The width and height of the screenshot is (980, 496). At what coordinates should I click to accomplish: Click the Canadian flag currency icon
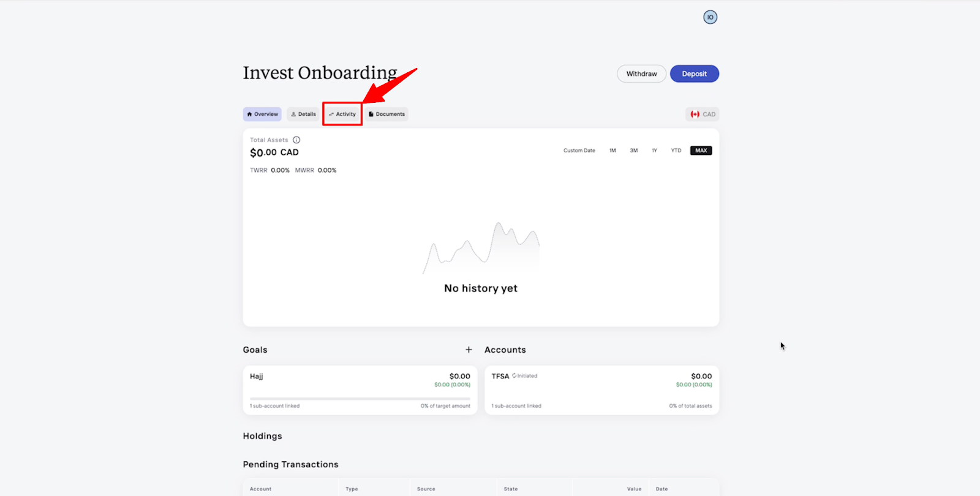tap(695, 115)
